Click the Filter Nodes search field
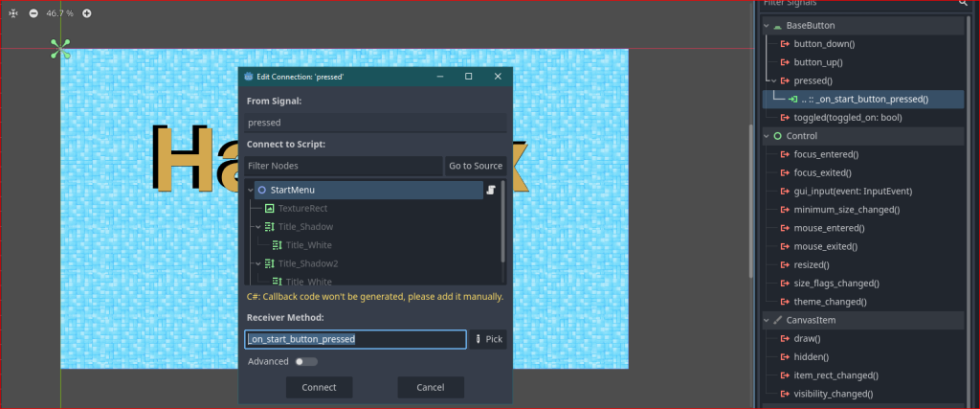The width and height of the screenshot is (980, 409). 343,166
